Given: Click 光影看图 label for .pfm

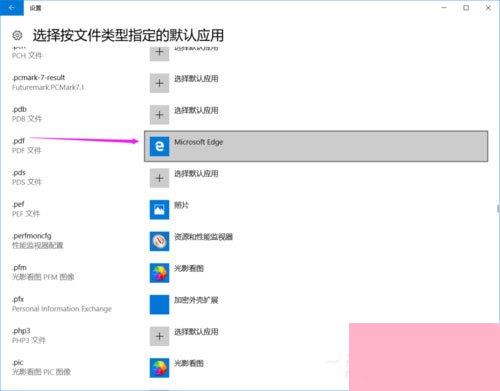Looking at the screenshot, I should [189, 269].
